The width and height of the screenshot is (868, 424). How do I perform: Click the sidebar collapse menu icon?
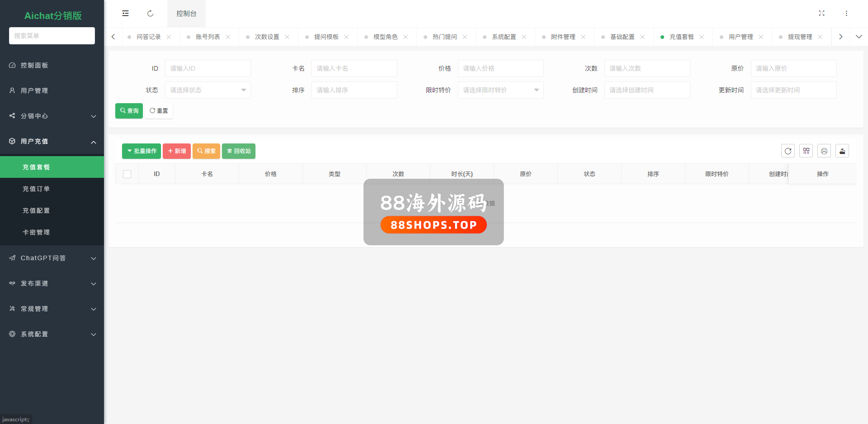(125, 14)
